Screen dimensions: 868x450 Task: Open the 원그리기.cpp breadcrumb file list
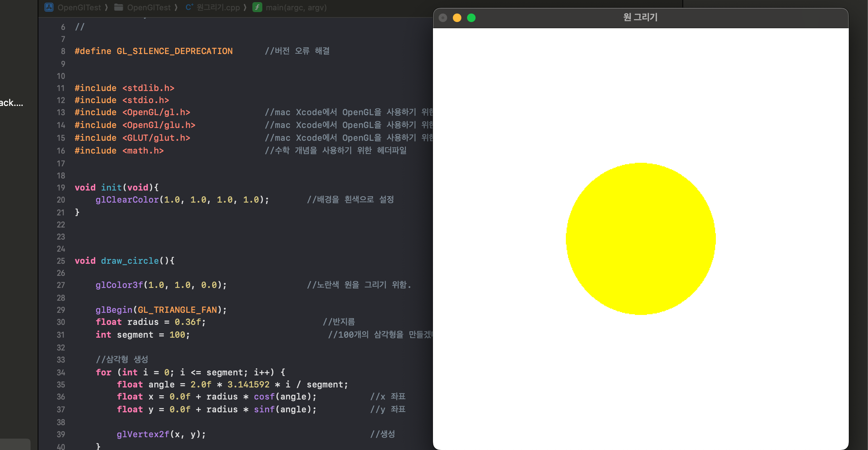(x=218, y=7)
